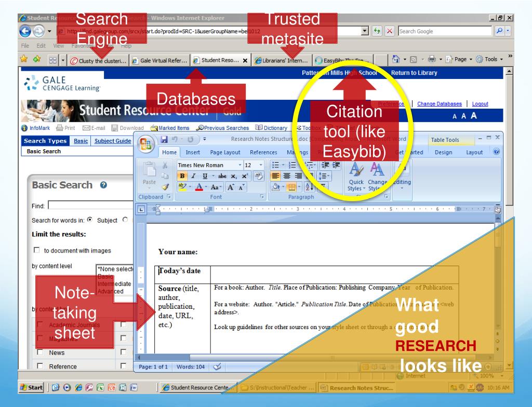532x407 pixels.
Task: Click the Search Google box in IE
Action: 445,31
